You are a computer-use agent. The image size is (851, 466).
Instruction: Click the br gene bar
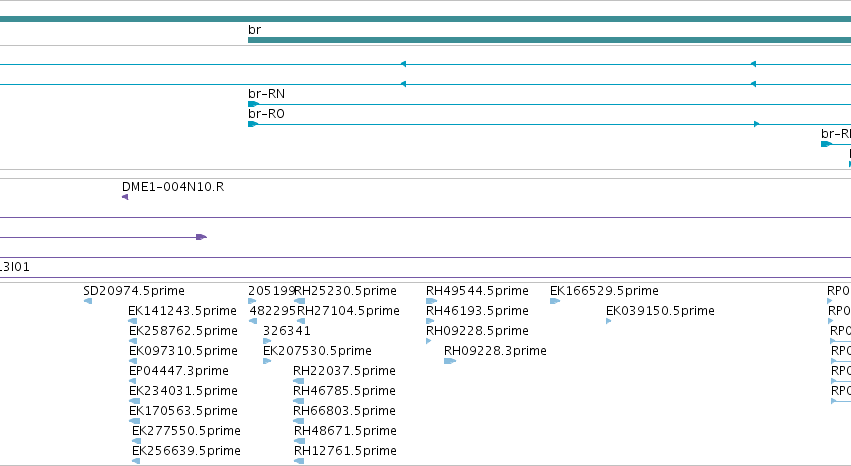549,40
